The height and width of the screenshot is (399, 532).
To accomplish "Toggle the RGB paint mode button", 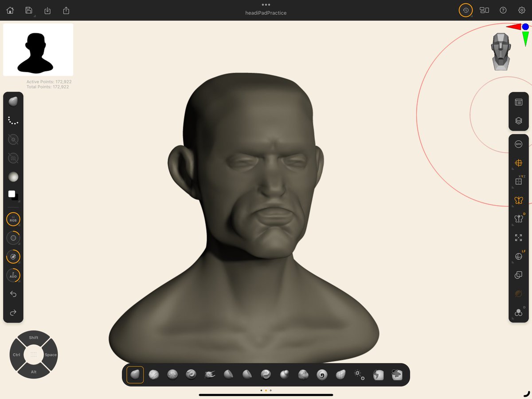I will click(x=13, y=219).
